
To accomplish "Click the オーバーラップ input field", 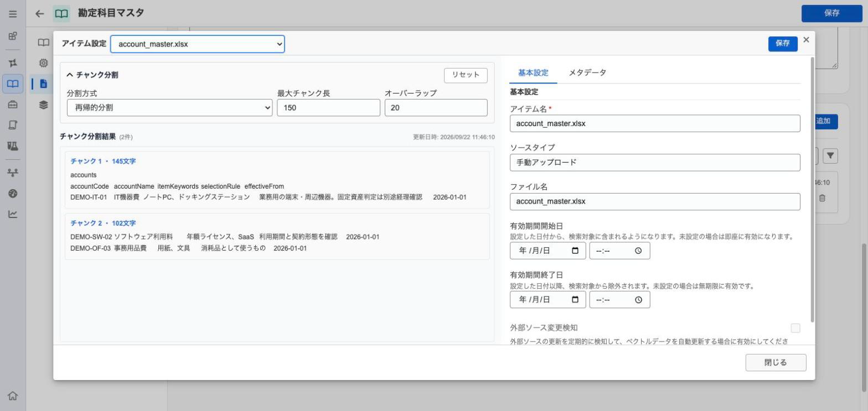I will tap(436, 108).
